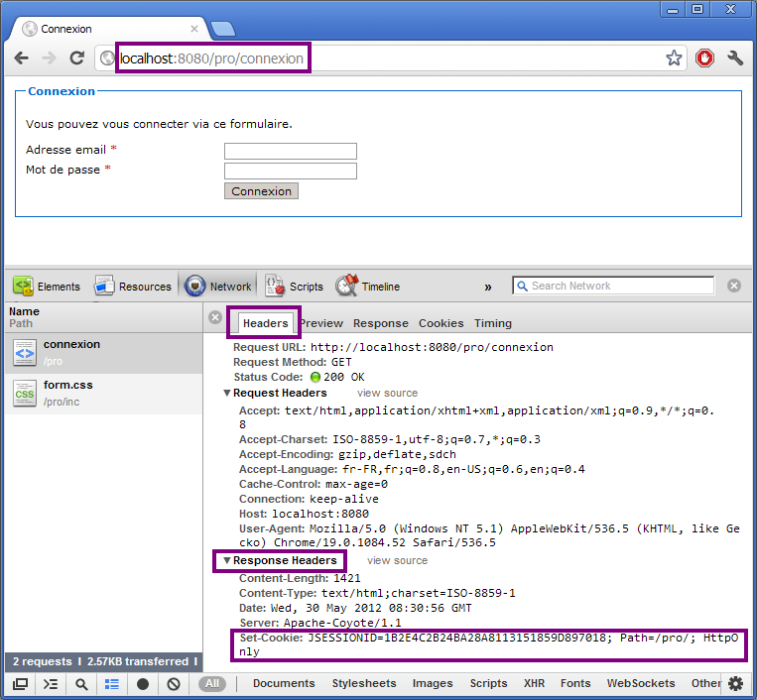
Task: Open a new tab with the tab button
Action: pos(223,29)
